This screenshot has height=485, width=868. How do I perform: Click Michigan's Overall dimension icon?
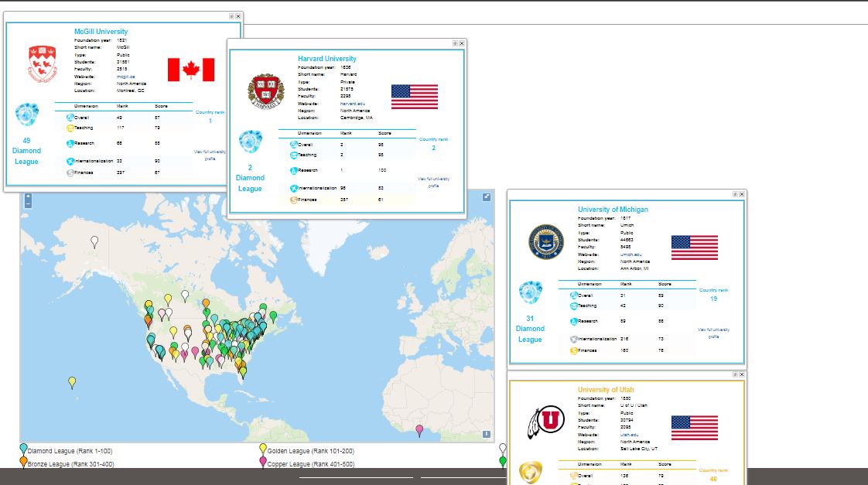(574, 295)
